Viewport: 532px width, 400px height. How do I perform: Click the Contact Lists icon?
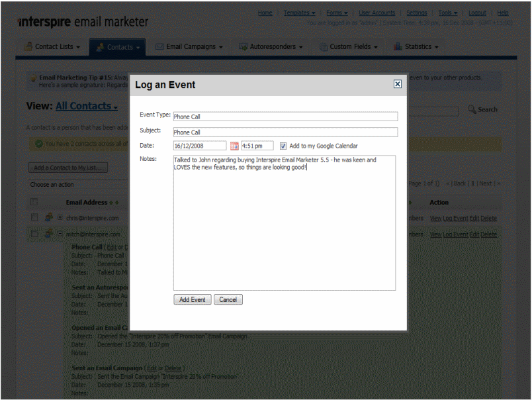(29, 46)
